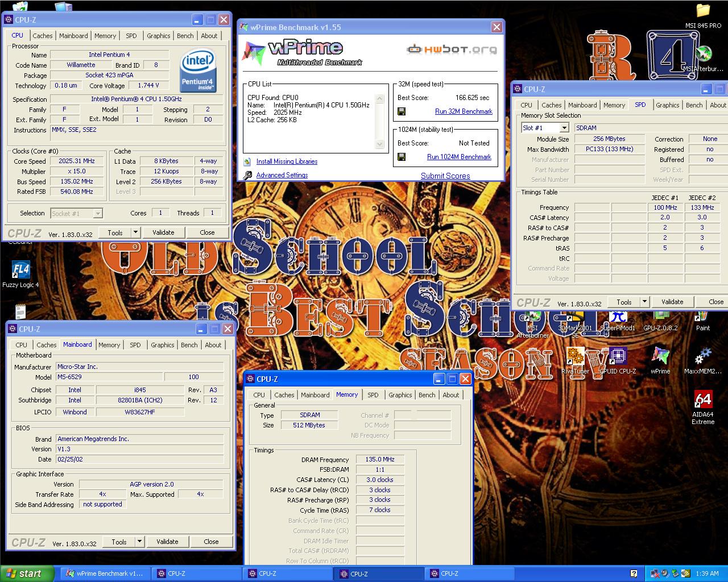Switch to the Caches tab in the top-left CPU-Z window
The width and height of the screenshot is (728, 582).
(x=42, y=35)
